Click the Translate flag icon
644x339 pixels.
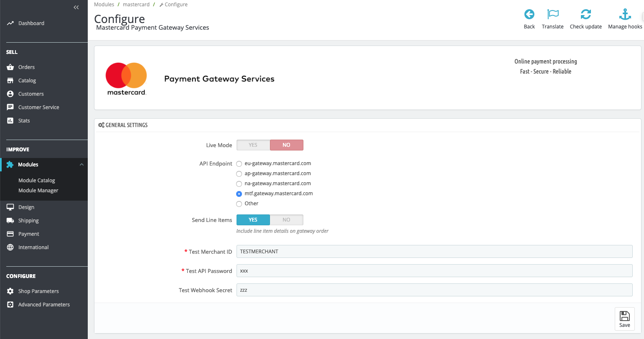(553, 14)
